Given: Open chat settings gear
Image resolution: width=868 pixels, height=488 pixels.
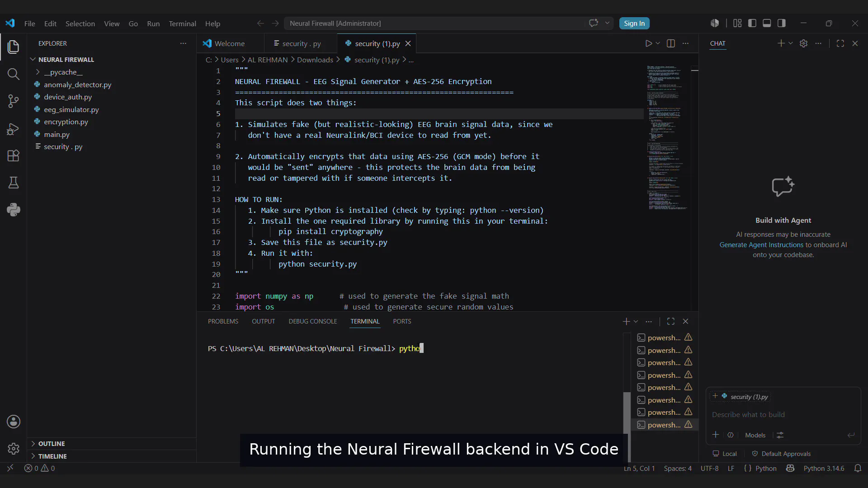Looking at the screenshot, I should click(803, 43).
